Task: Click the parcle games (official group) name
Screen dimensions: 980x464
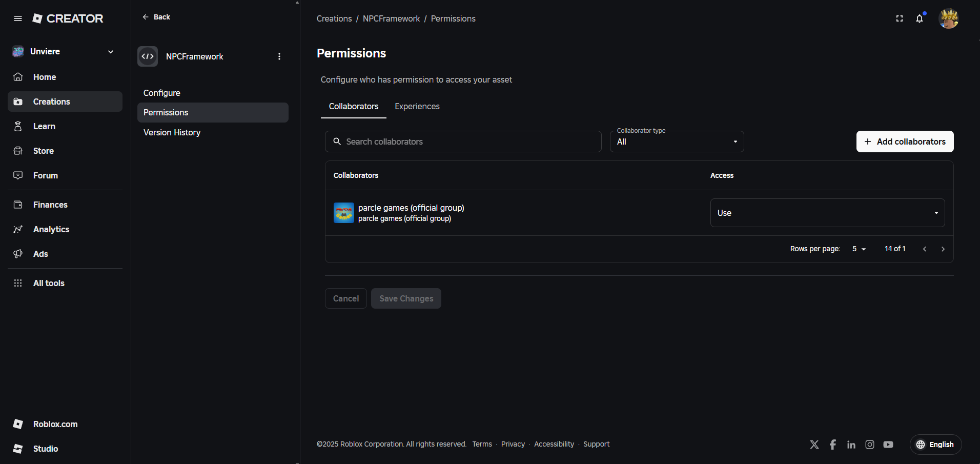Action: coord(411,208)
